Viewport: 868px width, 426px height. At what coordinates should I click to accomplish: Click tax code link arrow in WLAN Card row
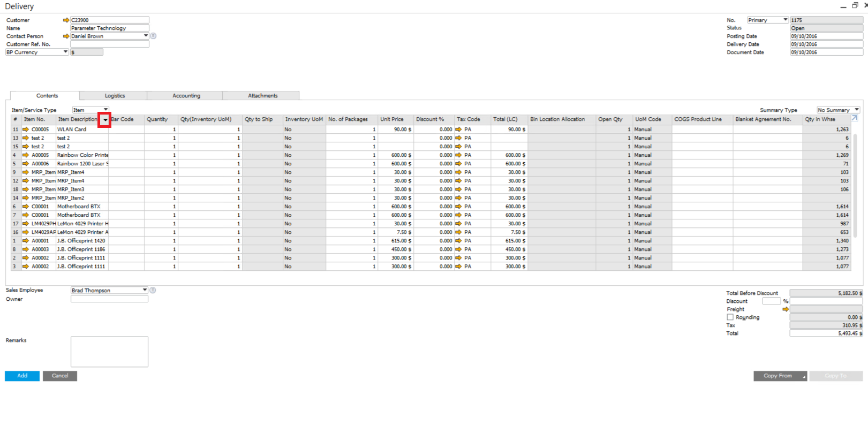(458, 130)
